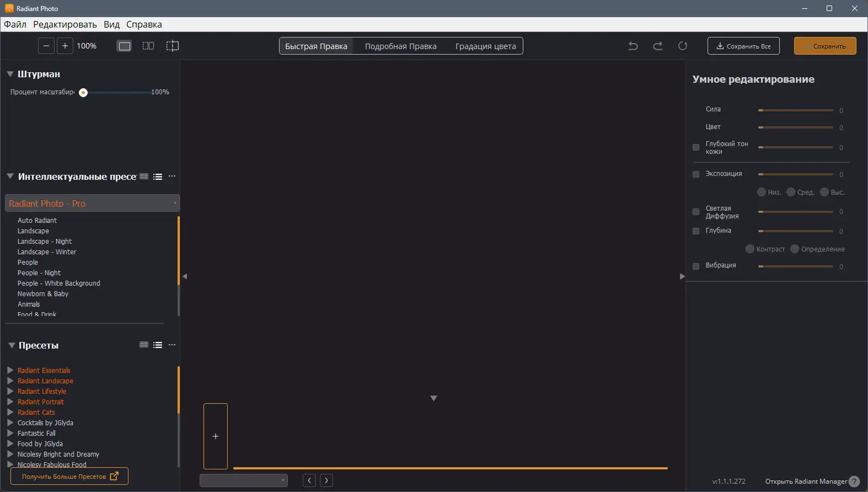Screen dimensions: 868x492
Task: Zoom in with the plus button
Action: tap(65, 46)
